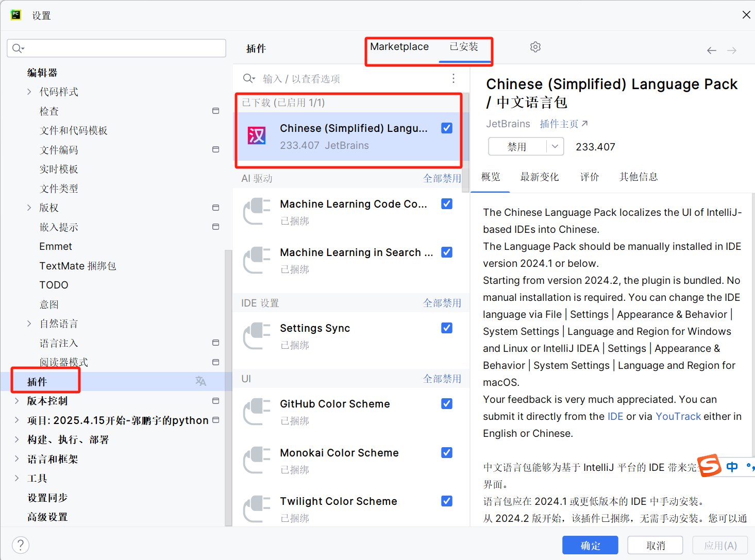Image resolution: width=755 pixels, height=560 pixels.
Task: Click the 取消 button
Action: tap(656, 545)
